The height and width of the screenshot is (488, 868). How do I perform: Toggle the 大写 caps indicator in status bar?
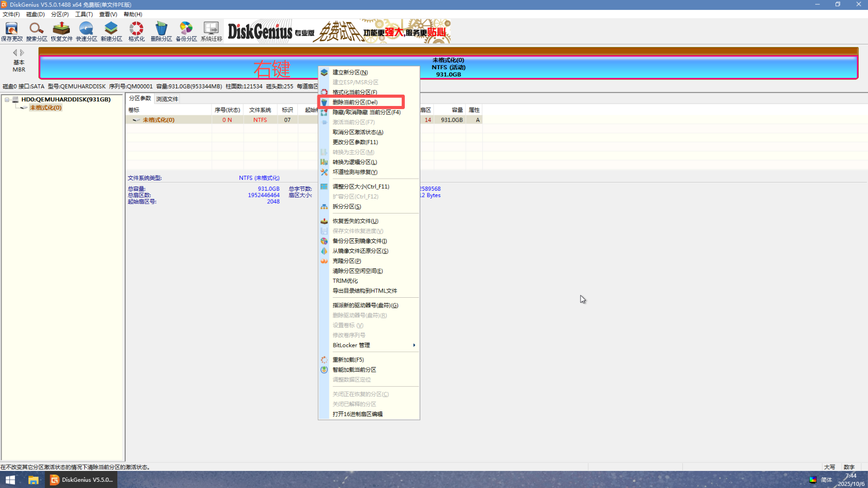coord(828,467)
